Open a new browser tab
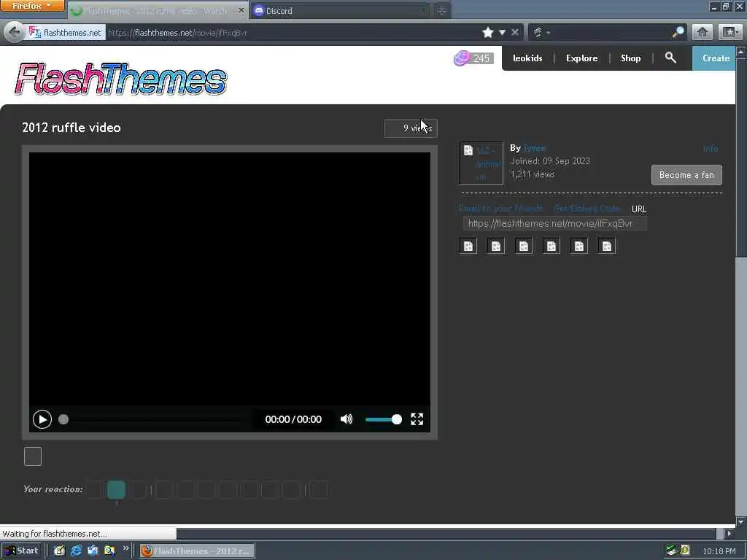Screen dimensions: 747x560 [441, 10]
